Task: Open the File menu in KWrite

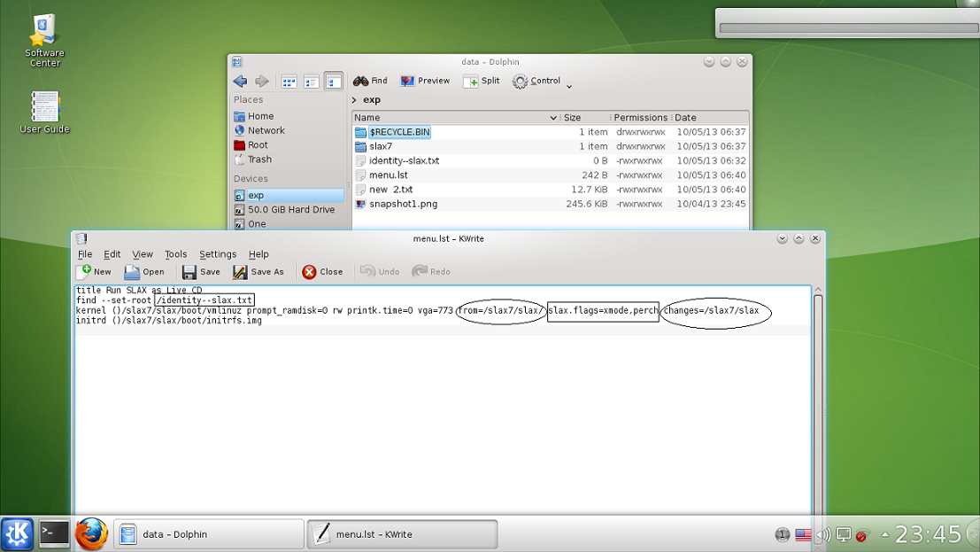Action: [x=84, y=254]
